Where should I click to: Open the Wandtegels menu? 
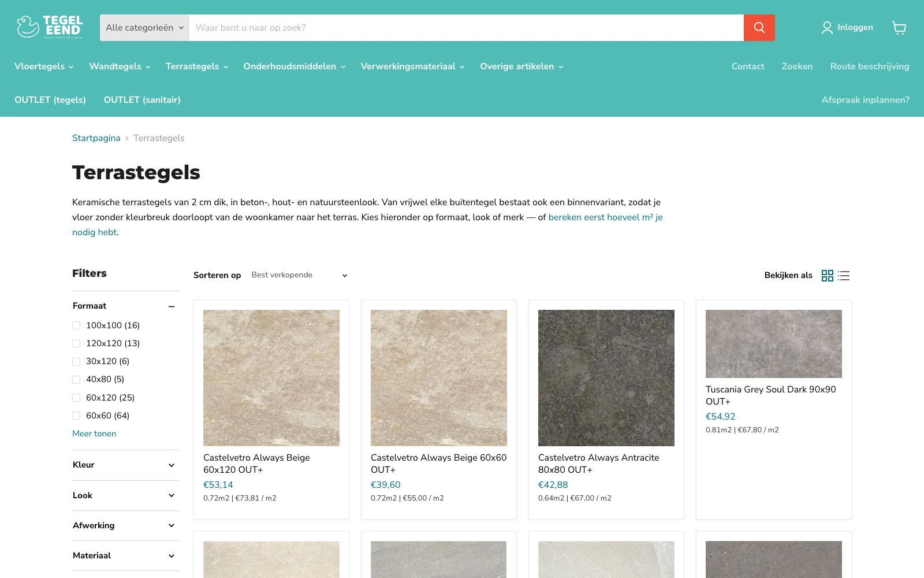(x=120, y=66)
